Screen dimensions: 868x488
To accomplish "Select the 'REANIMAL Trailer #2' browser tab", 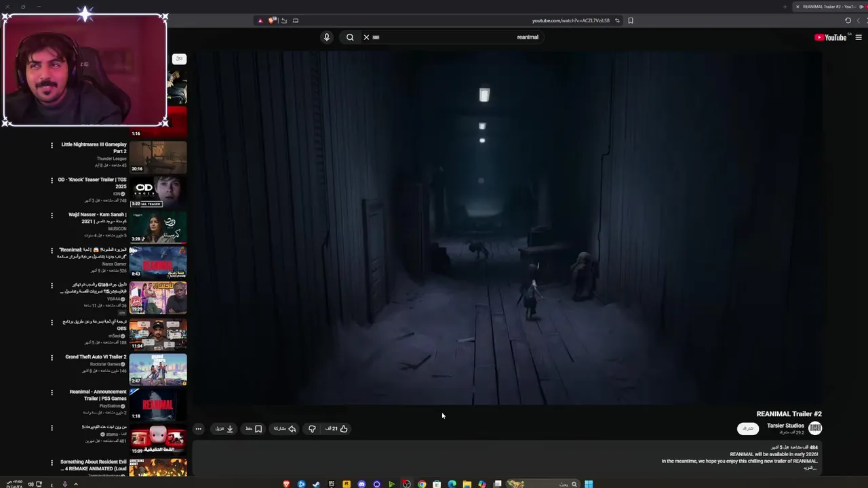I will point(830,7).
